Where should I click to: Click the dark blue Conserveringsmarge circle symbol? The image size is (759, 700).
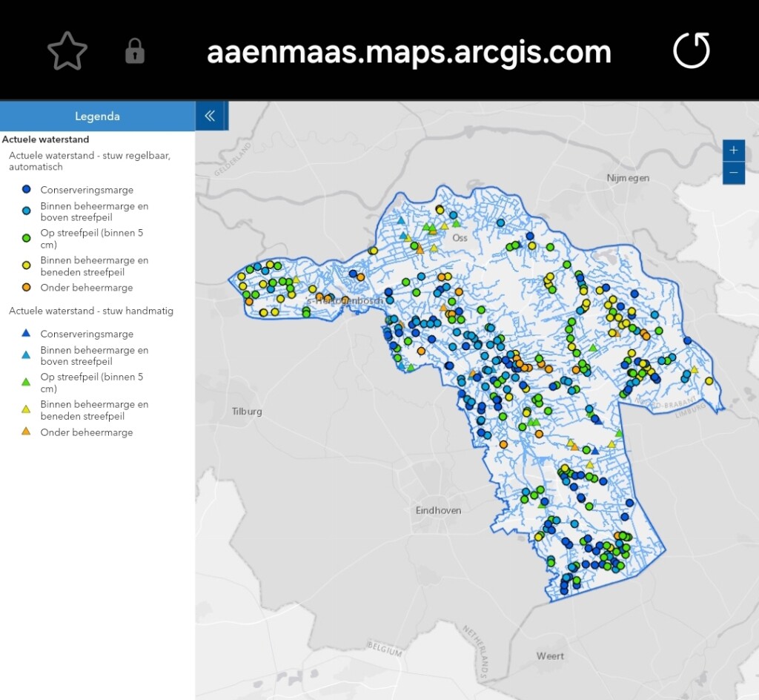coord(26,190)
